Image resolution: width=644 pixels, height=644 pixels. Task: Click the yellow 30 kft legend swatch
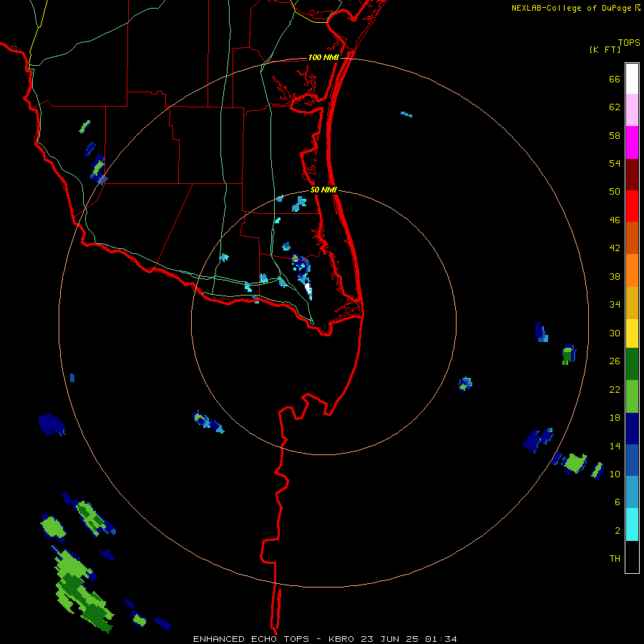(632, 333)
